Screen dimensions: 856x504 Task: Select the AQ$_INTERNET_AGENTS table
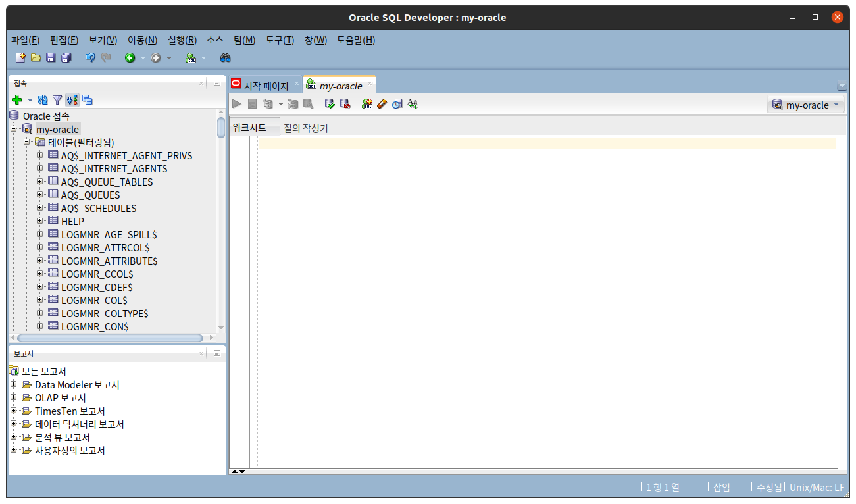tap(114, 168)
